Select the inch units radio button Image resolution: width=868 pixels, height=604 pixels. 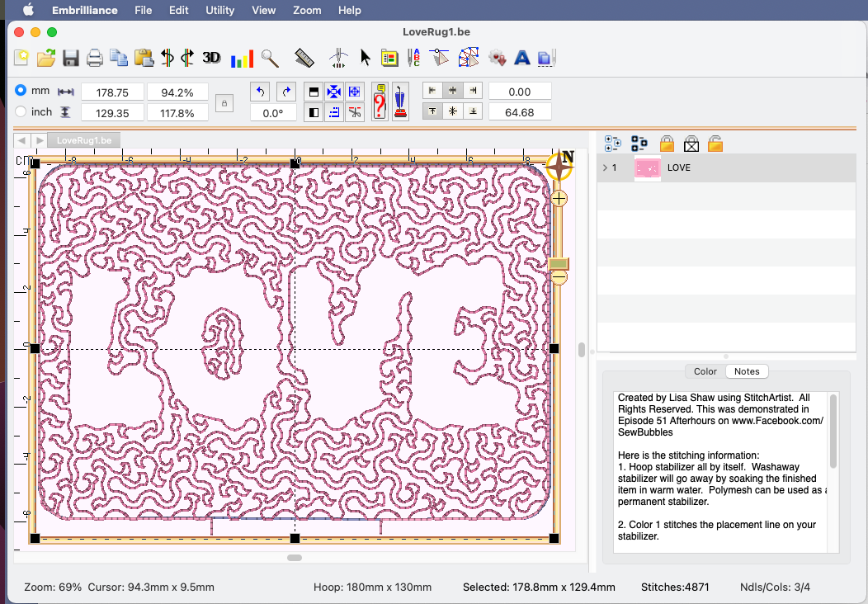(x=21, y=111)
